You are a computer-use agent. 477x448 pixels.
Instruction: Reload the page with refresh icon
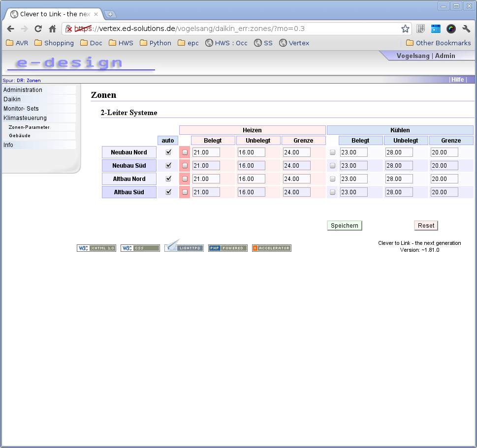38,29
